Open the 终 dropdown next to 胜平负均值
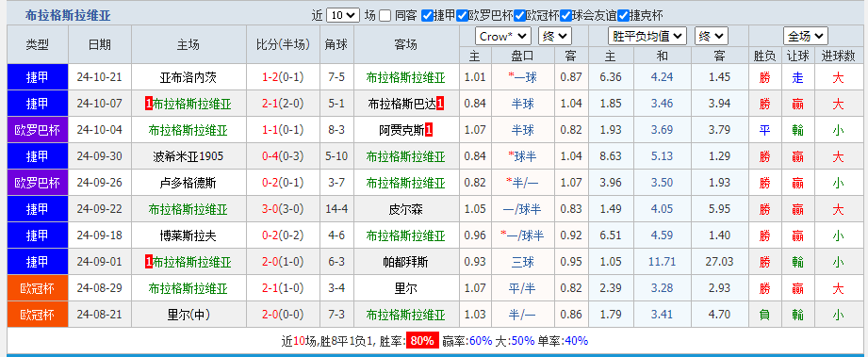This screenshot has width=868, height=357. pos(712,37)
